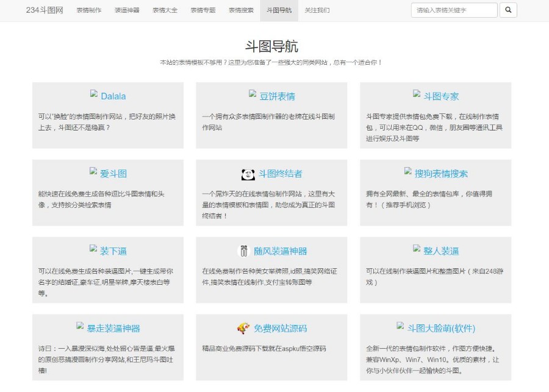
Task: Click the broken image icon beside 爱斗图
Action: coord(93,171)
